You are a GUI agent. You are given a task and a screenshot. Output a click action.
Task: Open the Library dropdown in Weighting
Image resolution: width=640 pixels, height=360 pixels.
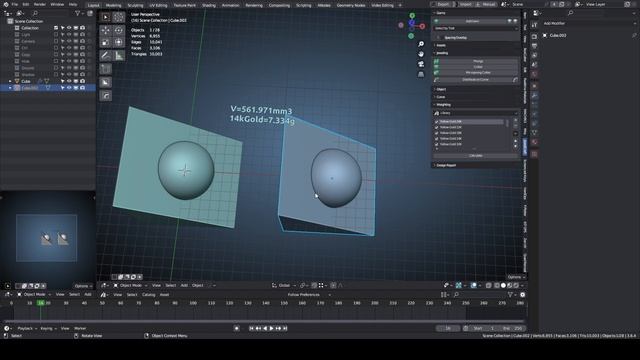pyautogui.click(x=476, y=113)
